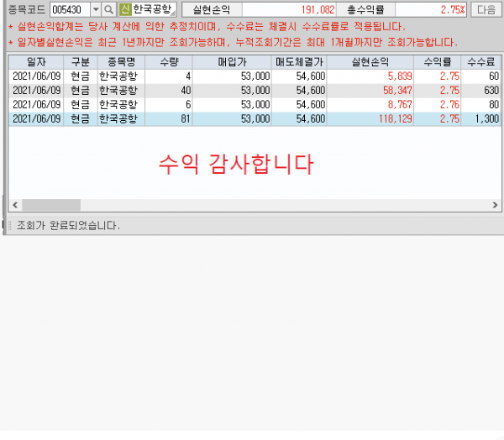Click the left scroll arrow of horizontal scrollbar
Screen dimensions: 504x440
tap(15, 205)
